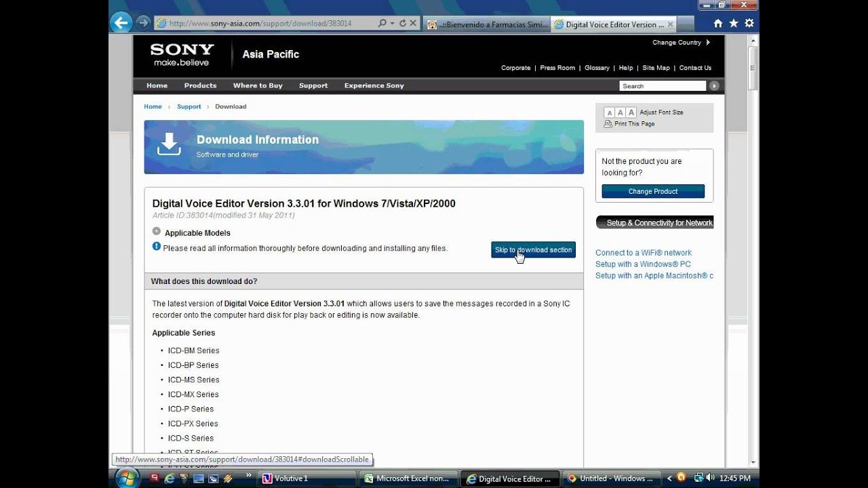Open the Windows Start button

pyautogui.click(x=126, y=478)
